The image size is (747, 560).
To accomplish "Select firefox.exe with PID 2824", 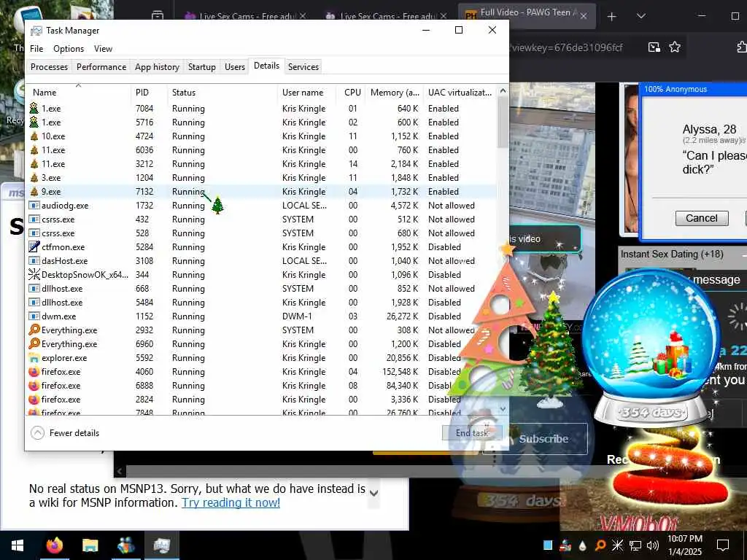I will [262, 399].
